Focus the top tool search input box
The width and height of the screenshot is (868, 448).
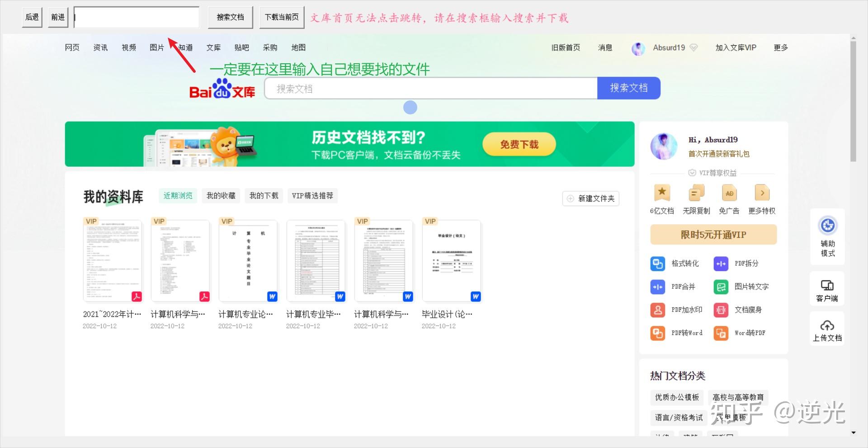pos(137,17)
